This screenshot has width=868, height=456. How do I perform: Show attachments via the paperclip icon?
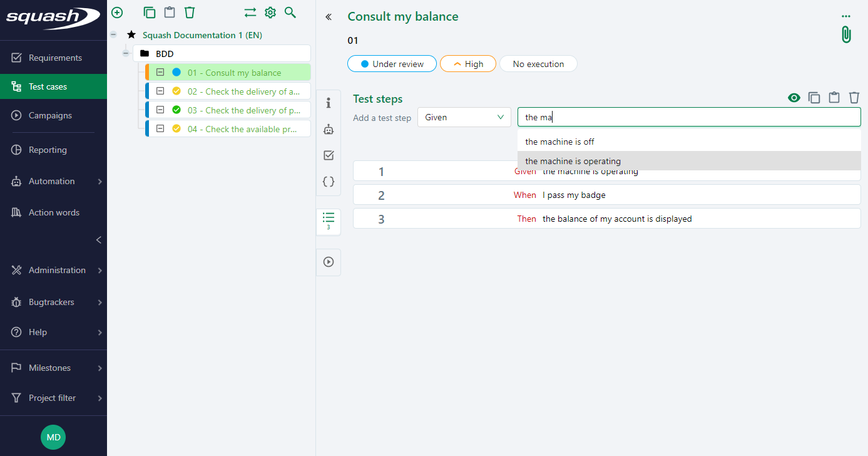(x=845, y=34)
